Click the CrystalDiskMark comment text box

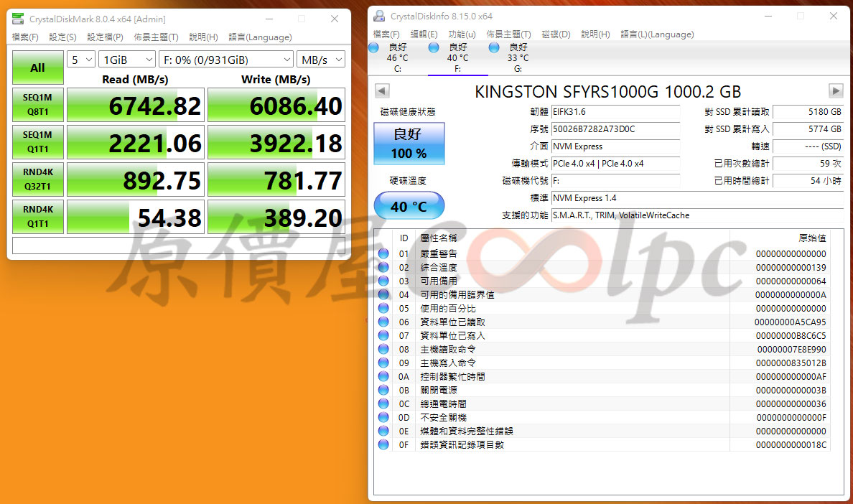point(179,246)
